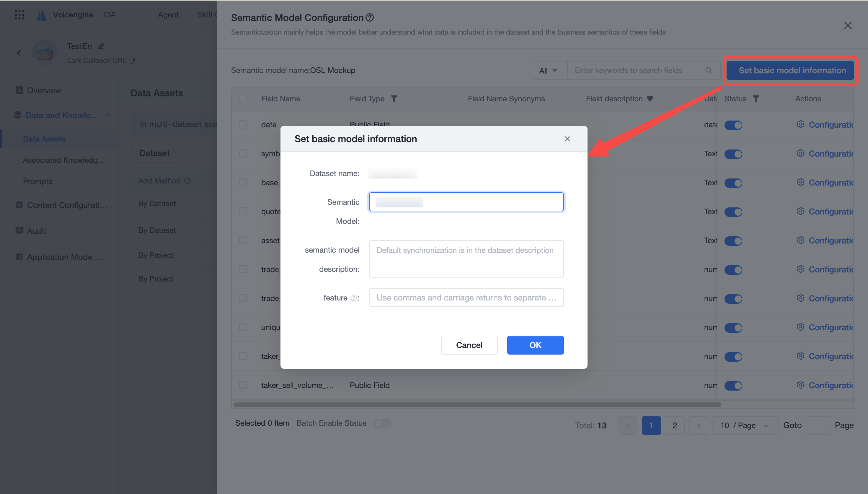Open the Prompts sidebar item
The height and width of the screenshot is (494, 868).
[x=37, y=181]
